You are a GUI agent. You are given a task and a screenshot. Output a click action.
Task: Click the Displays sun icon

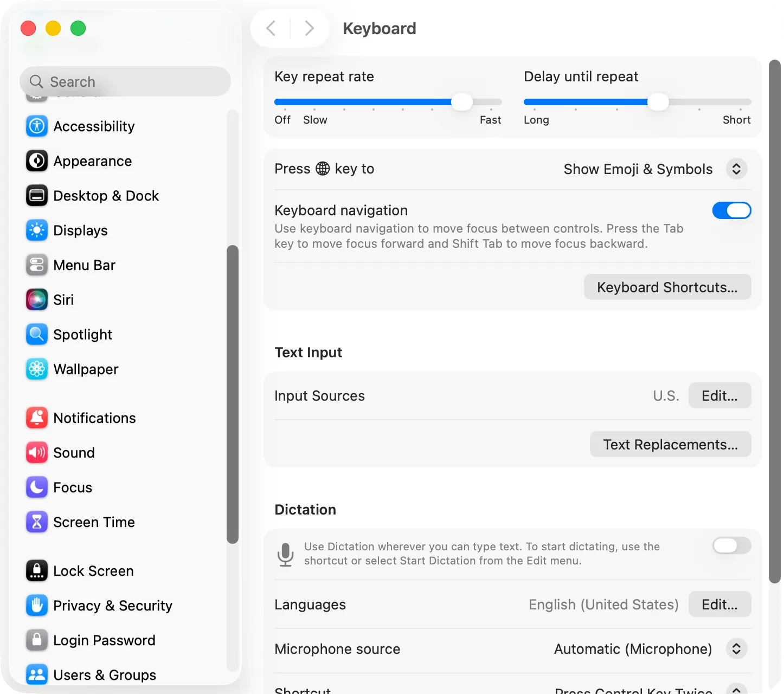[37, 230]
